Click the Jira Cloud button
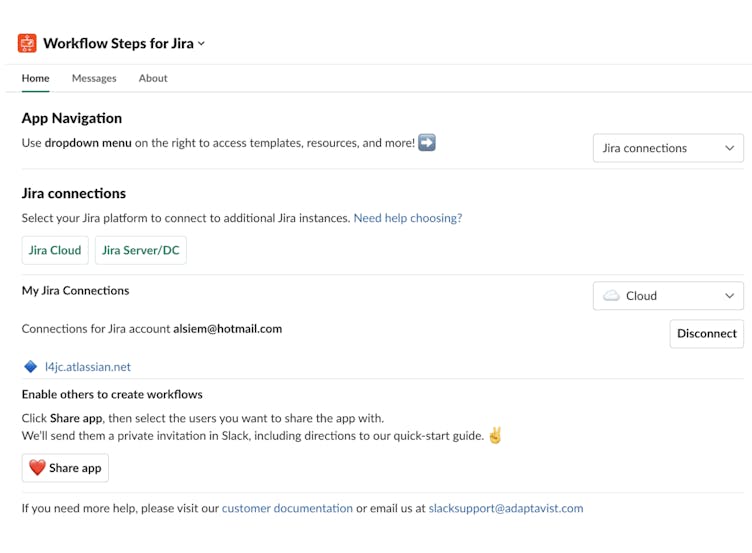The image size is (752, 553). point(55,250)
